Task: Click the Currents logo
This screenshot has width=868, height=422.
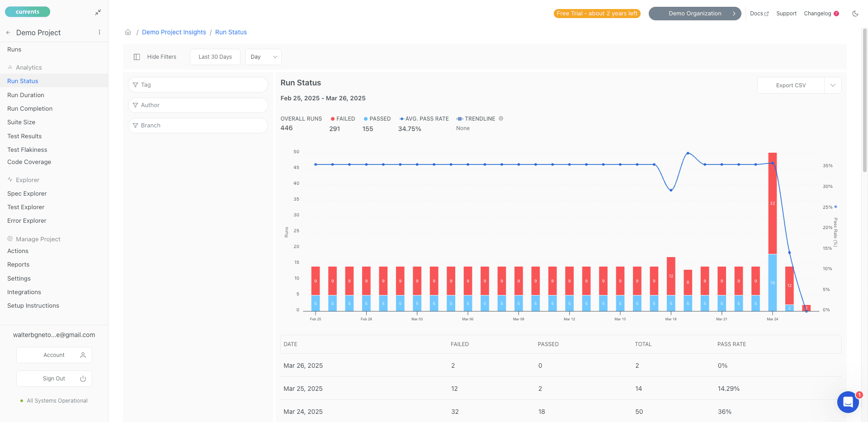Action: tap(28, 12)
